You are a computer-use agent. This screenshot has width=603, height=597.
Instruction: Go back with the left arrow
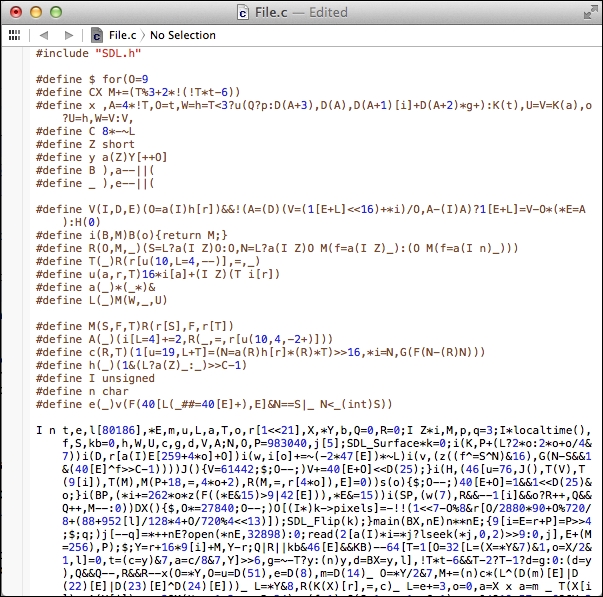44,35
